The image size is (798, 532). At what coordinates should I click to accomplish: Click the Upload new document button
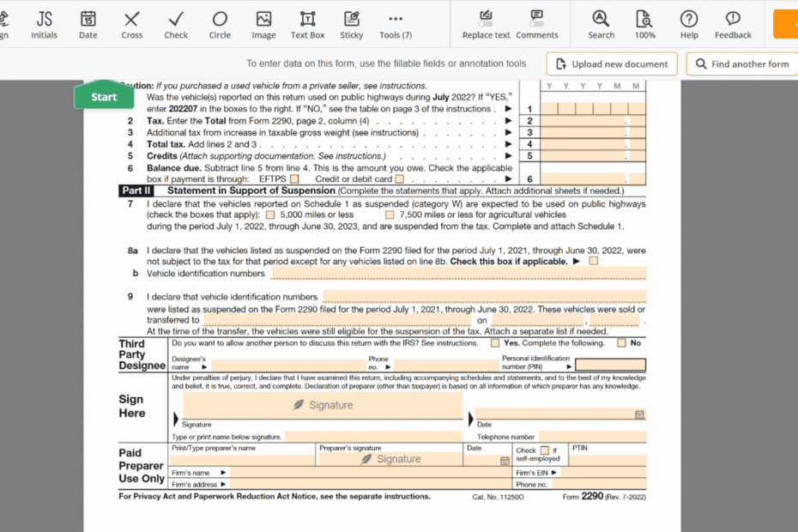[x=612, y=63]
